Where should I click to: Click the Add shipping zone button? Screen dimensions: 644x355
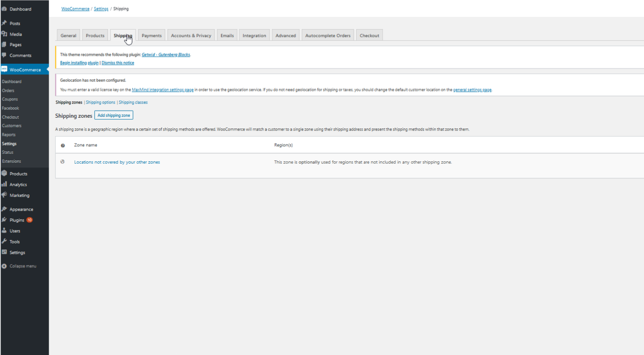click(114, 115)
